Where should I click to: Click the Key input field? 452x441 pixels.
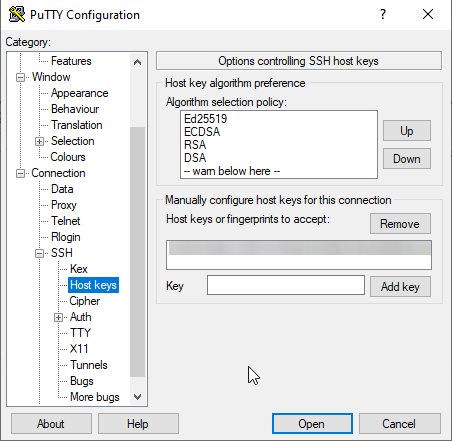click(286, 285)
